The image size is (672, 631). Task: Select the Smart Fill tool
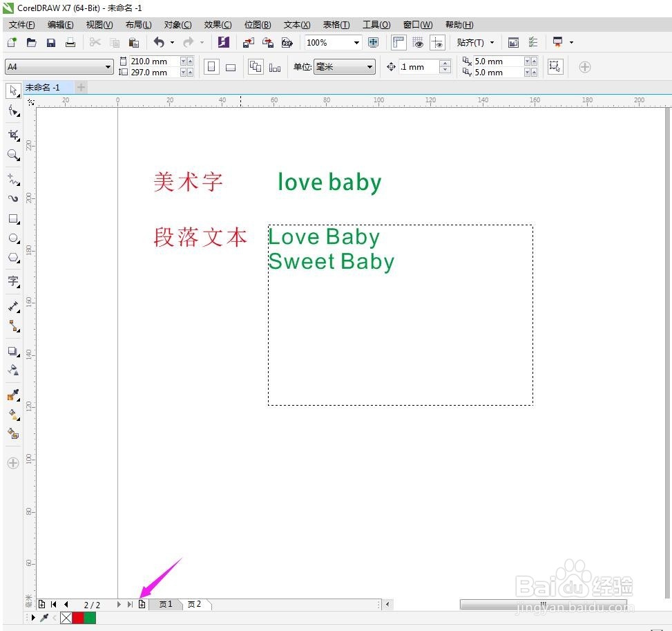(13, 433)
